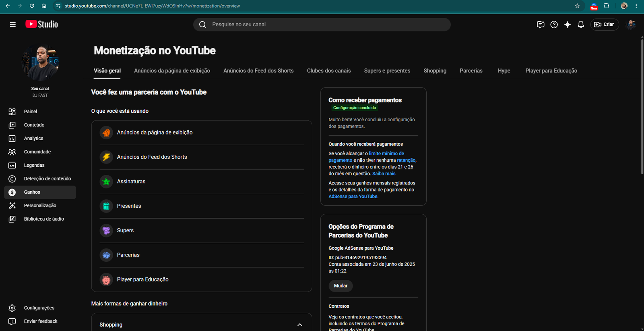
Task: Open the Hype tab
Action: coord(504,71)
